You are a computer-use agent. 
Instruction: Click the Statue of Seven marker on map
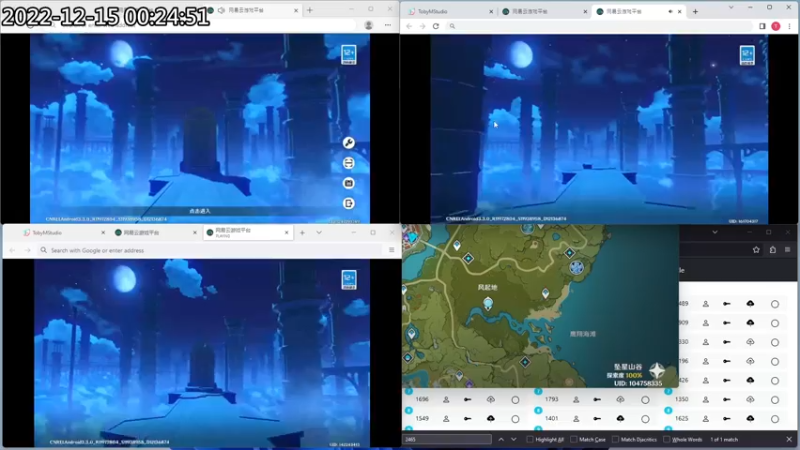pos(488,304)
